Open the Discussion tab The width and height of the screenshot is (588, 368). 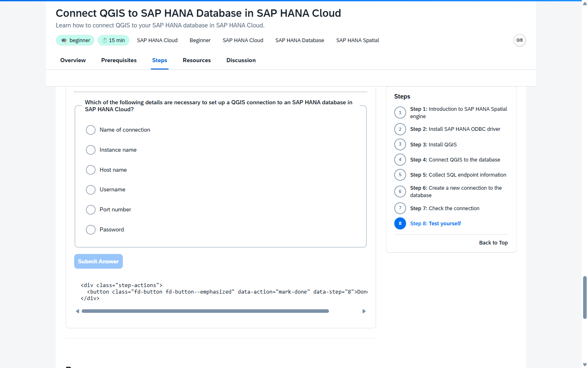[x=241, y=60]
